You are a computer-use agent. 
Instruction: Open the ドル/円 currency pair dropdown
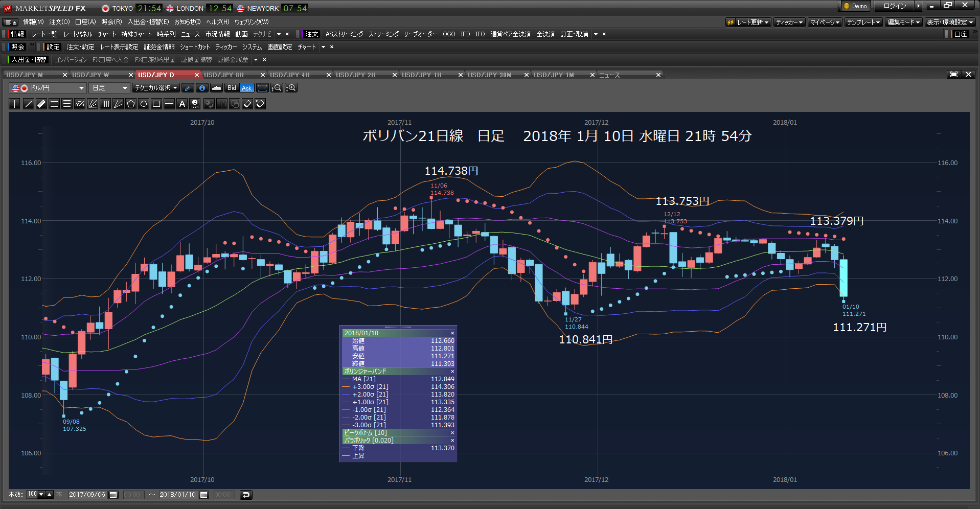48,88
